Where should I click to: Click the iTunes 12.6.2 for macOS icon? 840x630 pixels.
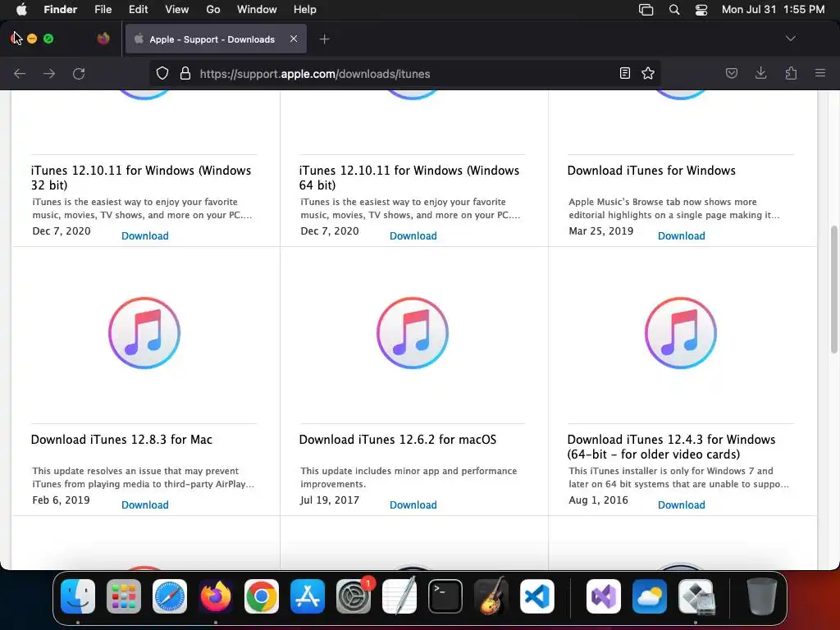(x=413, y=333)
